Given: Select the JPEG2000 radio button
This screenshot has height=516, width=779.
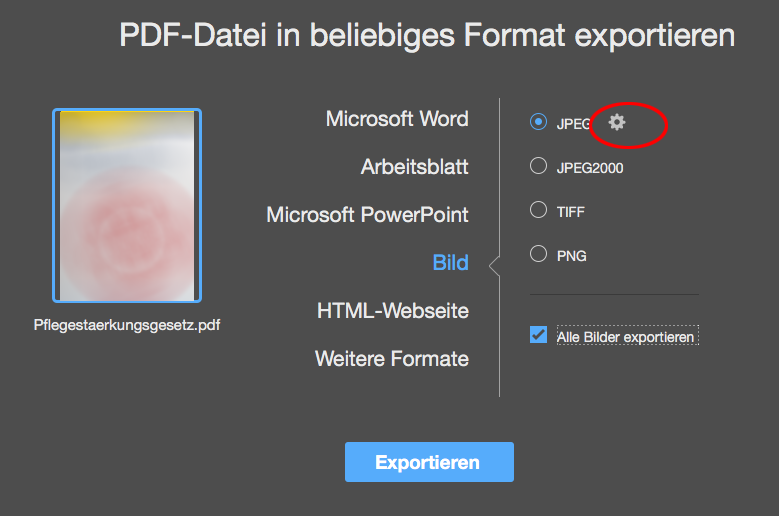Looking at the screenshot, I should [538, 166].
